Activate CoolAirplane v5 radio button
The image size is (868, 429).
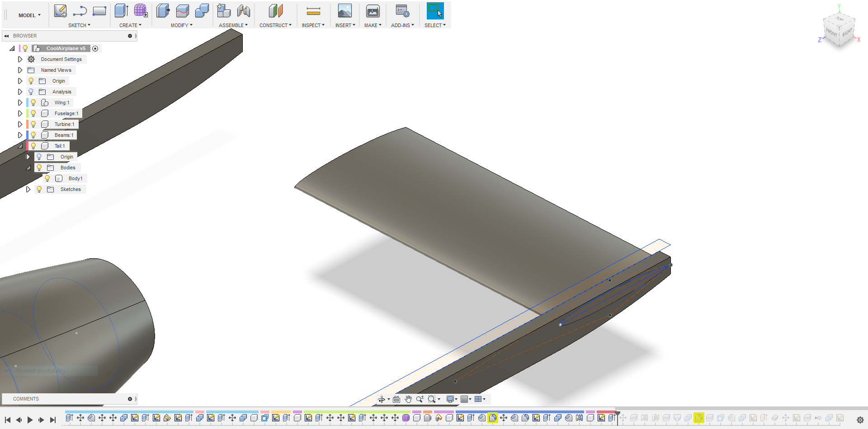95,48
